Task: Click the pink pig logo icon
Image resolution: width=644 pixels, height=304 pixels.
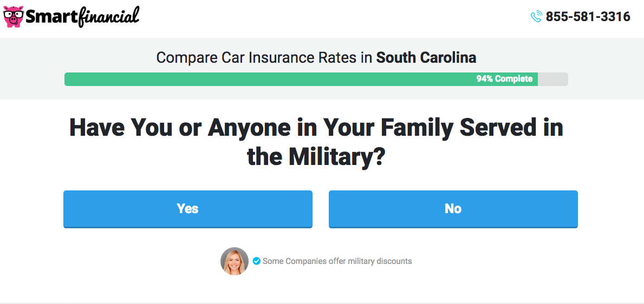Action: coord(14,17)
